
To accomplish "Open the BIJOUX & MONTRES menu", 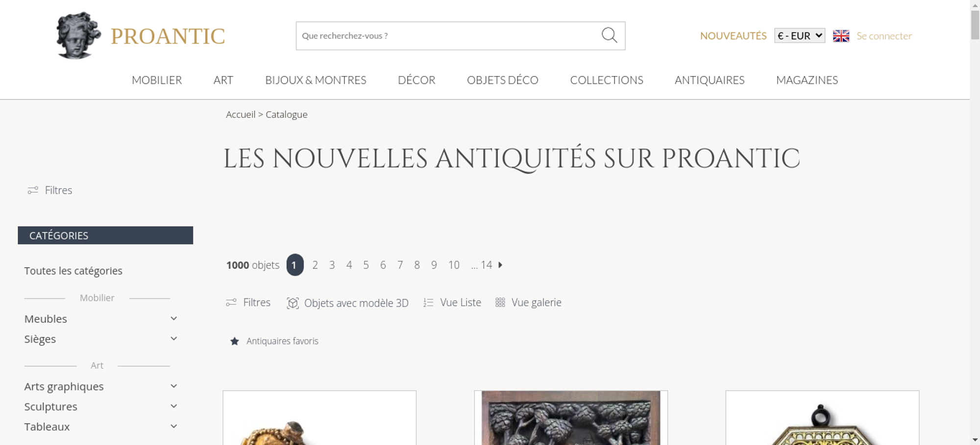I will pyautogui.click(x=316, y=80).
